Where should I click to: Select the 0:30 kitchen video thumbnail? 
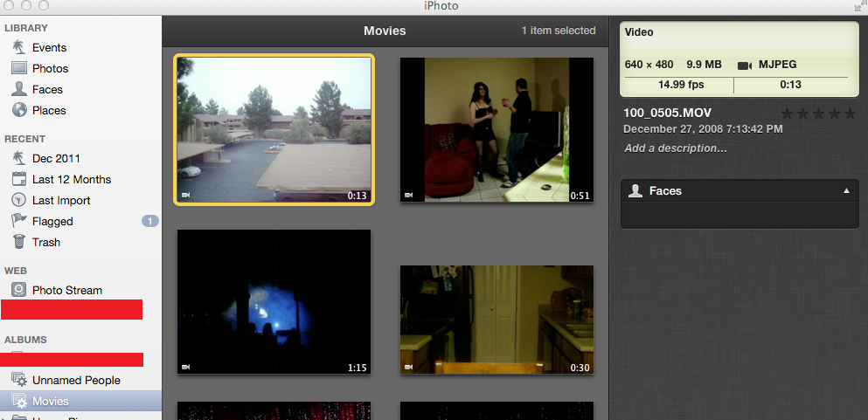(496, 320)
